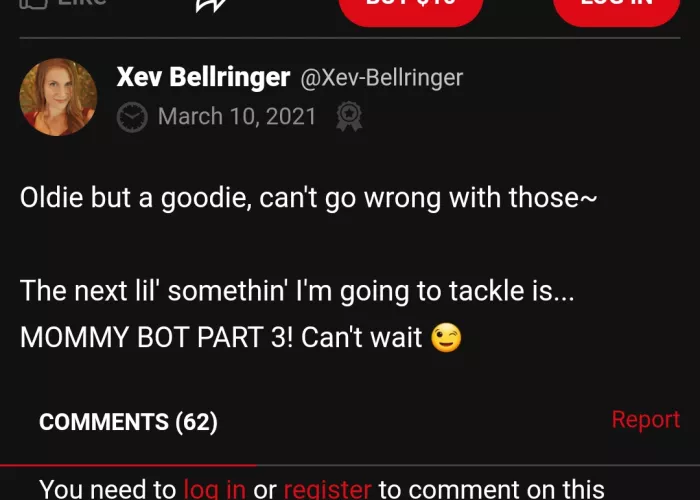Follow the 'register' comment link

point(328,489)
